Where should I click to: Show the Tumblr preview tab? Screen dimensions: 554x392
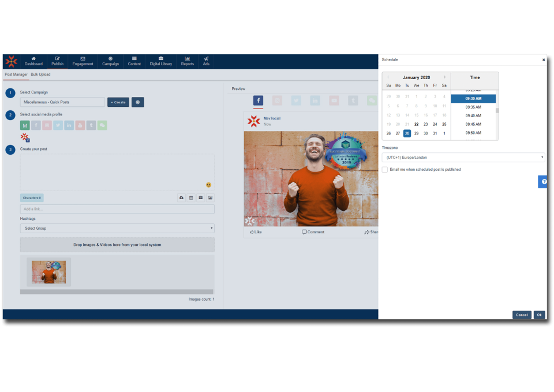point(353,100)
